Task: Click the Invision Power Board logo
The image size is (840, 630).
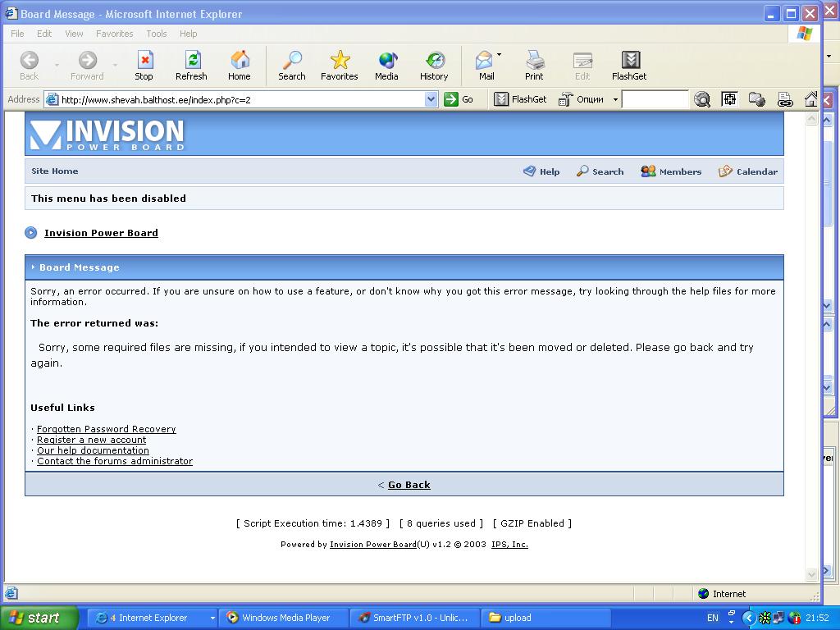Action: [107, 135]
